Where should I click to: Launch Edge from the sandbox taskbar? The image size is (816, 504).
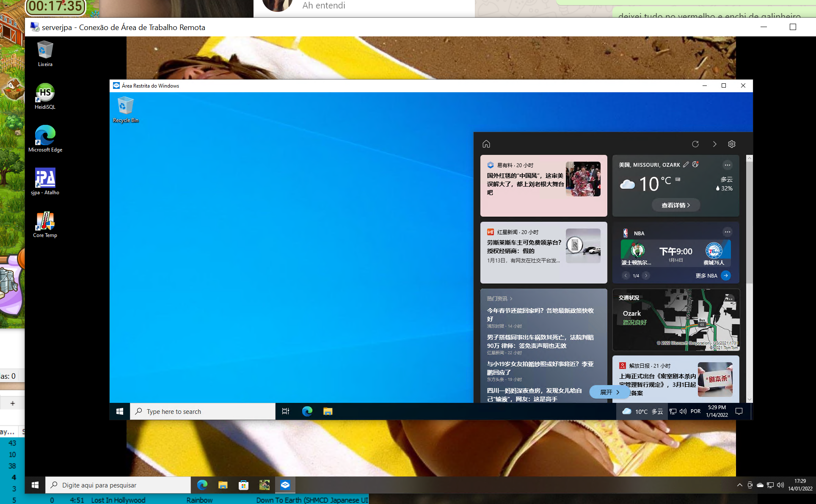click(x=307, y=411)
